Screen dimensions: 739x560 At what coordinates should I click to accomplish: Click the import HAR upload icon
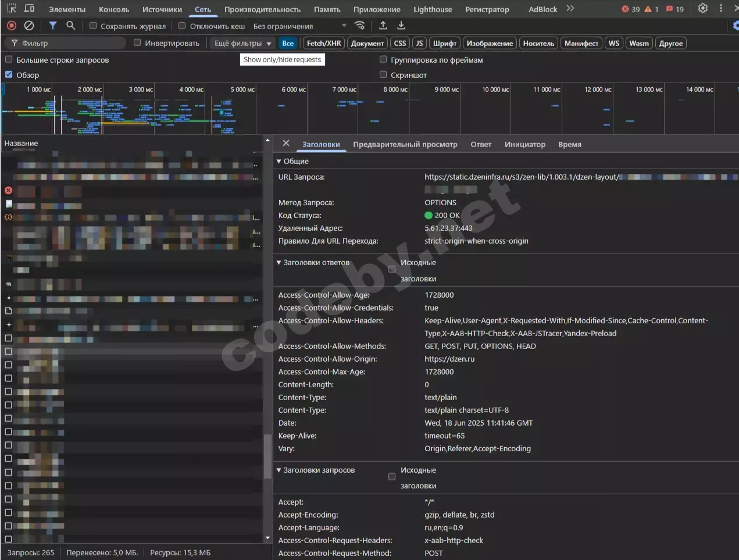[x=383, y=26]
